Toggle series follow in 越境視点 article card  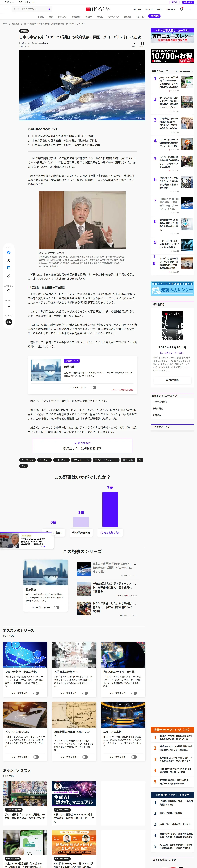pos(93,388)
